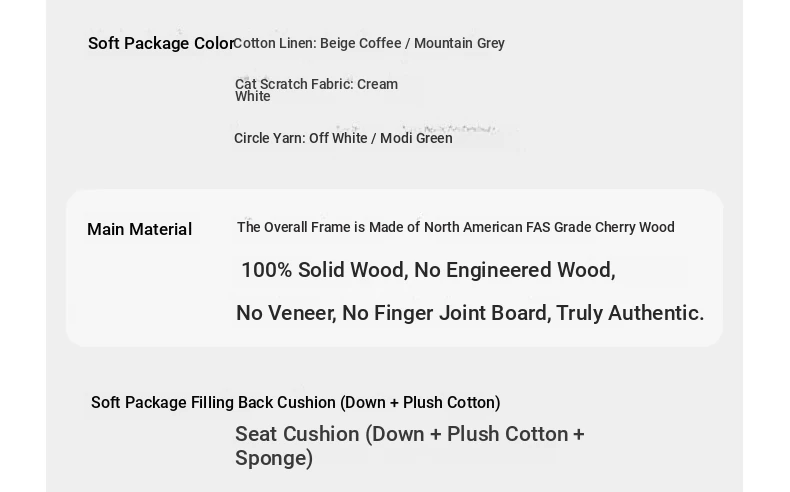Click the Off White color name
This screenshot has width=790, height=492.
point(338,138)
